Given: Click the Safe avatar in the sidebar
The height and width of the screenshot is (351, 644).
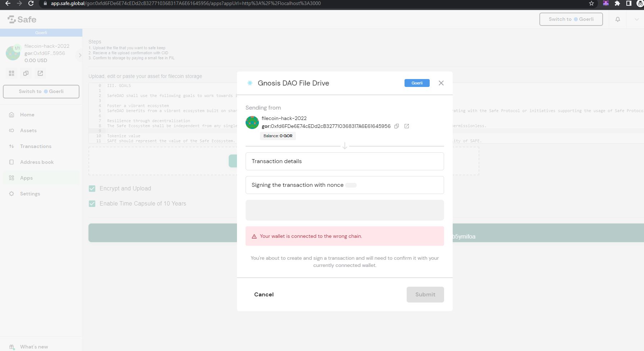Looking at the screenshot, I should click(13, 53).
